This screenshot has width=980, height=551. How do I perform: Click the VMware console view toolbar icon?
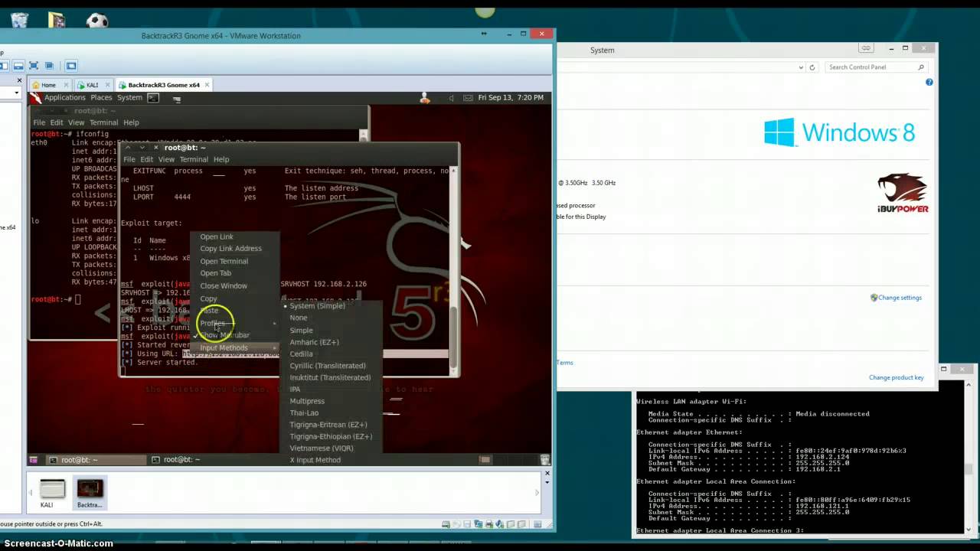coord(71,66)
